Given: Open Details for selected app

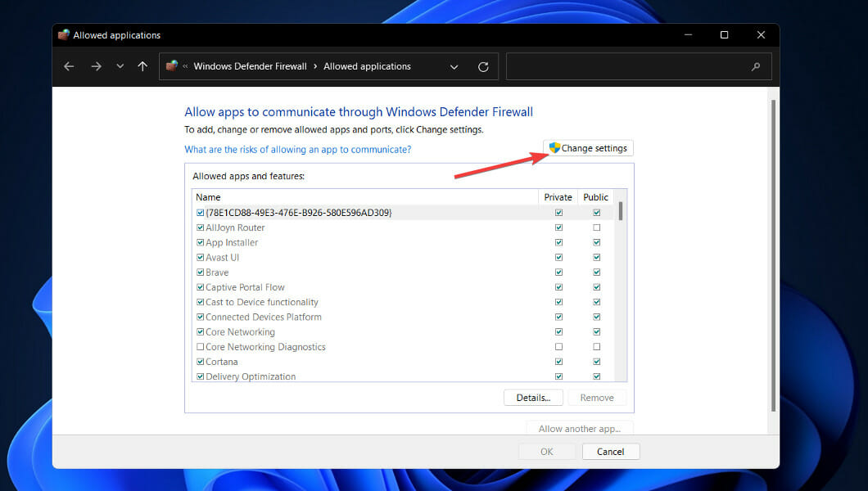Looking at the screenshot, I should (x=533, y=398).
